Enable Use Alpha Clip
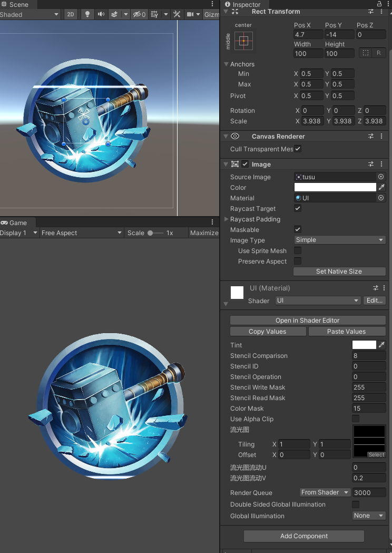392x553 pixels. pyautogui.click(x=356, y=419)
